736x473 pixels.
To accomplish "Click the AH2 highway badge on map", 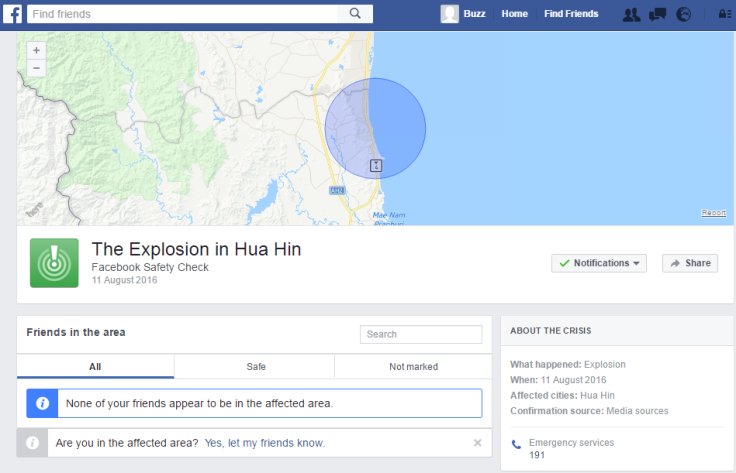I will coord(337,190).
